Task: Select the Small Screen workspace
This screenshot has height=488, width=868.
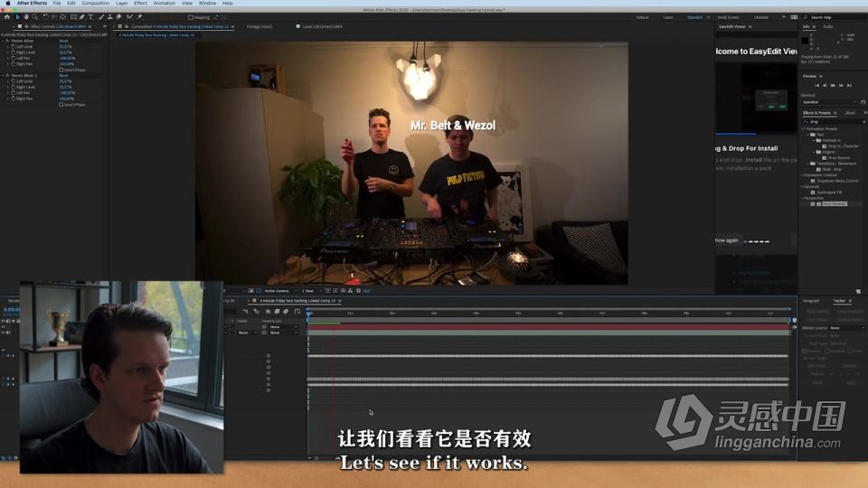Action: pyautogui.click(x=728, y=17)
